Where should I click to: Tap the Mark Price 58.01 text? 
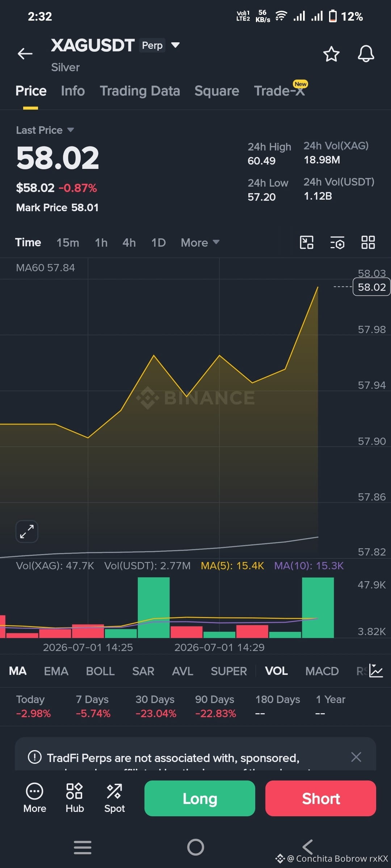pos(57,208)
